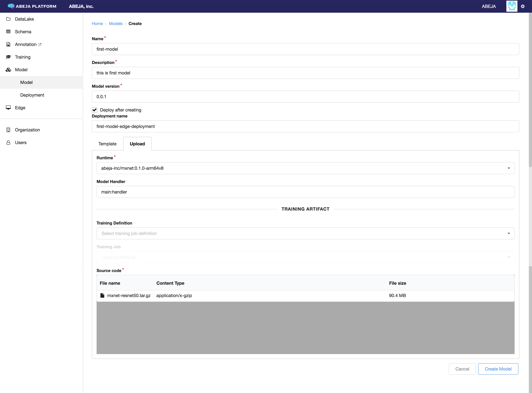Click the Create breadcrumb text
The height and width of the screenshot is (393, 532).
click(135, 24)
